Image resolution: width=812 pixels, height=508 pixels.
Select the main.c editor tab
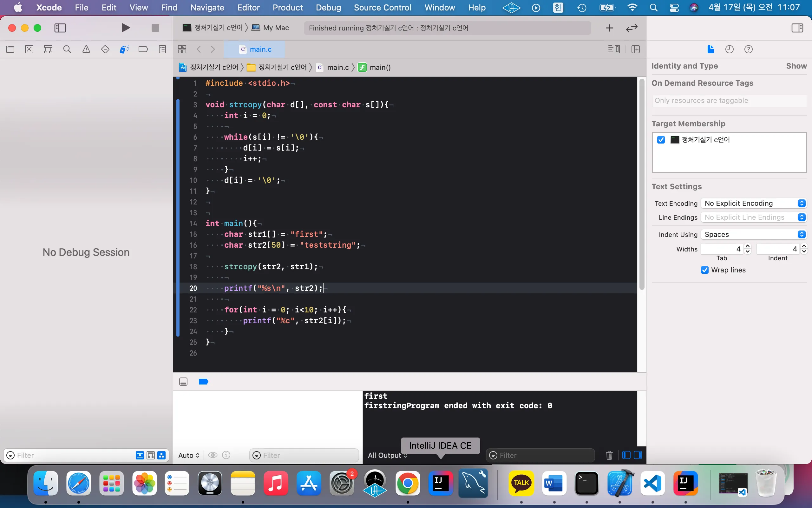[x=254, y=50]
